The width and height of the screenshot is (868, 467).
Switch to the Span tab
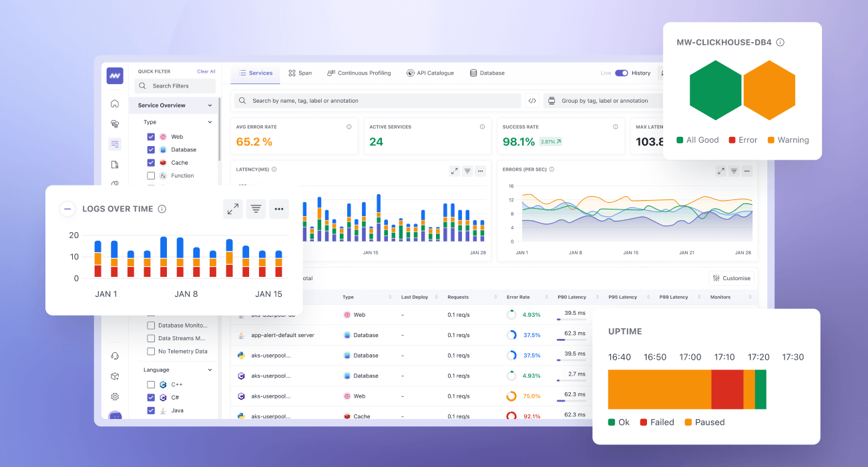pyautogui.click(x=300, y=73)
